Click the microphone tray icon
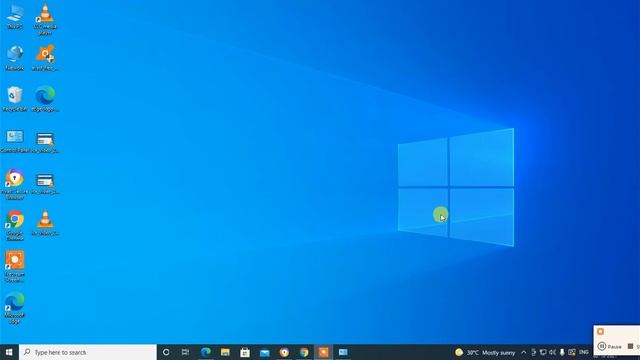Image resolution: width=640 pixels, height=360 pixels. click(x=562, y=352)
